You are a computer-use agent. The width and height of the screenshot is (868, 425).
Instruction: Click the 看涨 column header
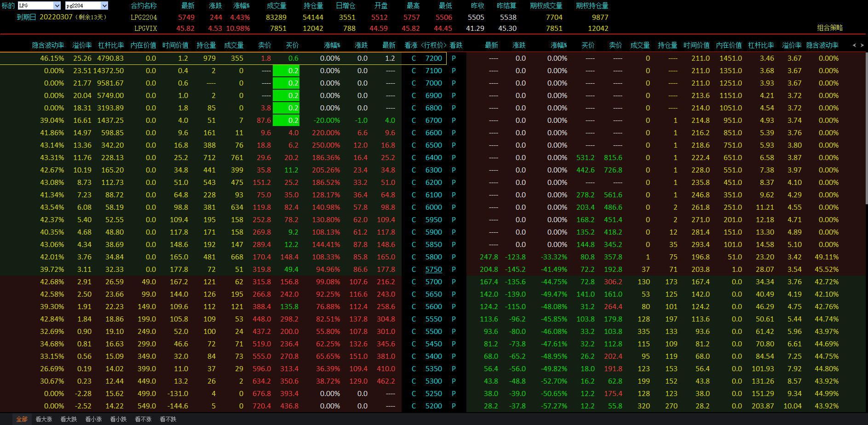pos(411,45)
